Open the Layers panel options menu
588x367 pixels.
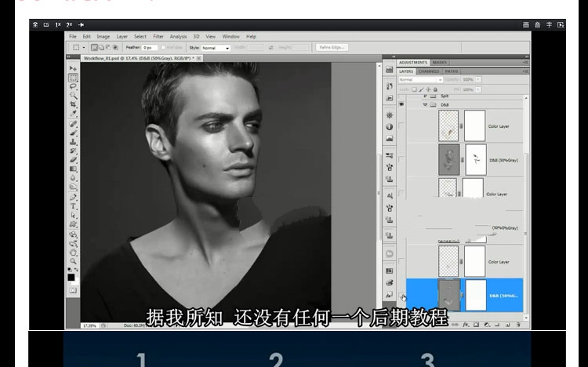(526, 71)
